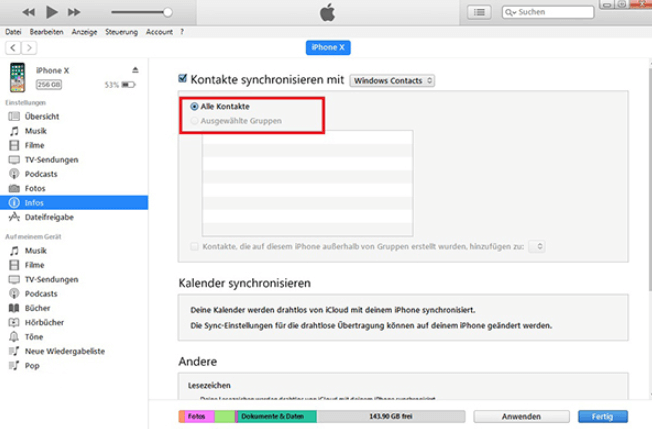Open the list view icon beside search
Viewport: 652px width, 429px height.
pyautogui.click(x=481, y=12)
